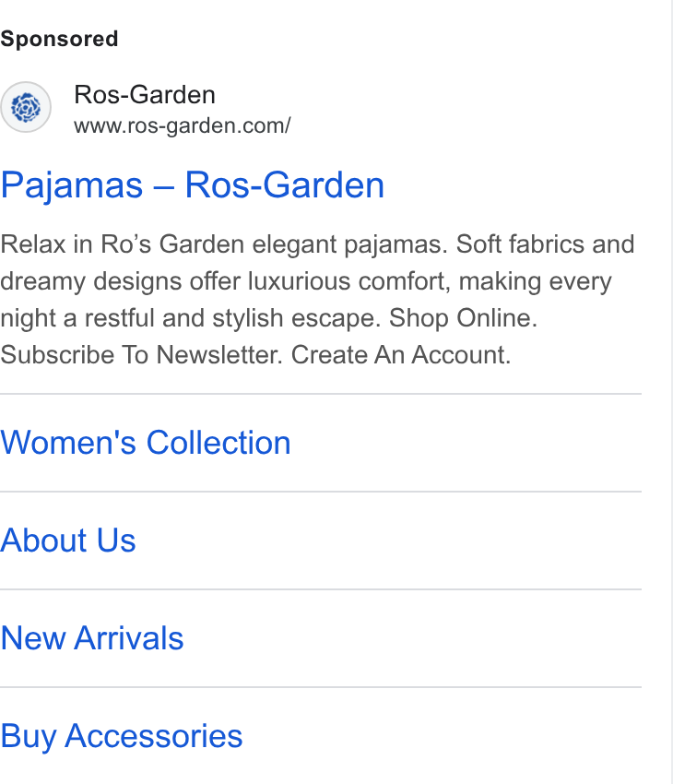The width and height of the screenshot is (673, 784).
Task: Click the Sponsored label
Action: [59, 39]
